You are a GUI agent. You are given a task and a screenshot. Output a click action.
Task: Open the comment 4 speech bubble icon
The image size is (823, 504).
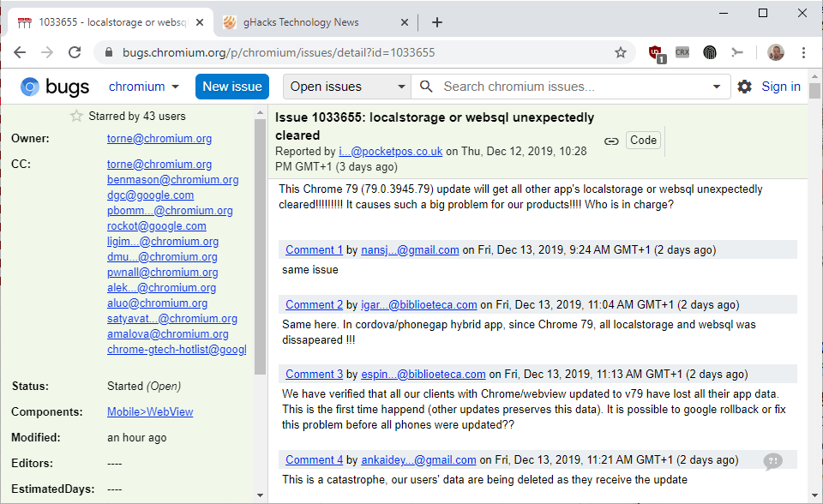[772, 461]
